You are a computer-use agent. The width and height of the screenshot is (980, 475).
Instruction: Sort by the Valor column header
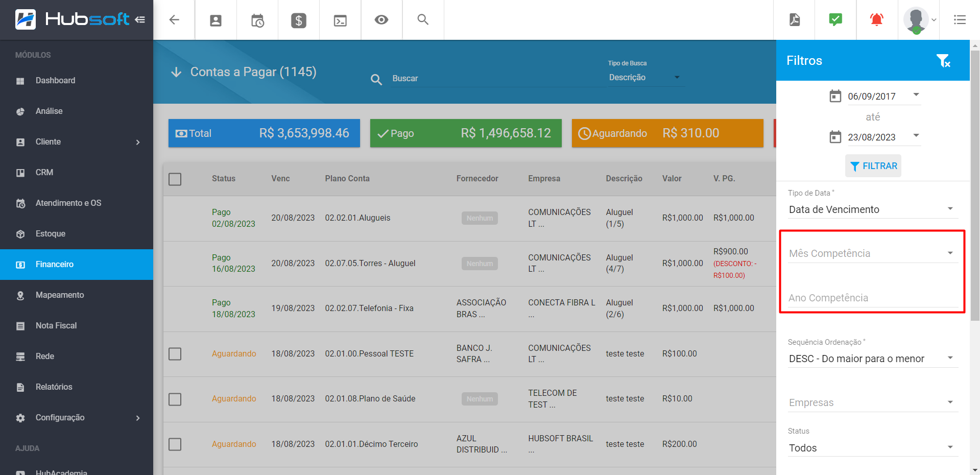click(672, 178)
